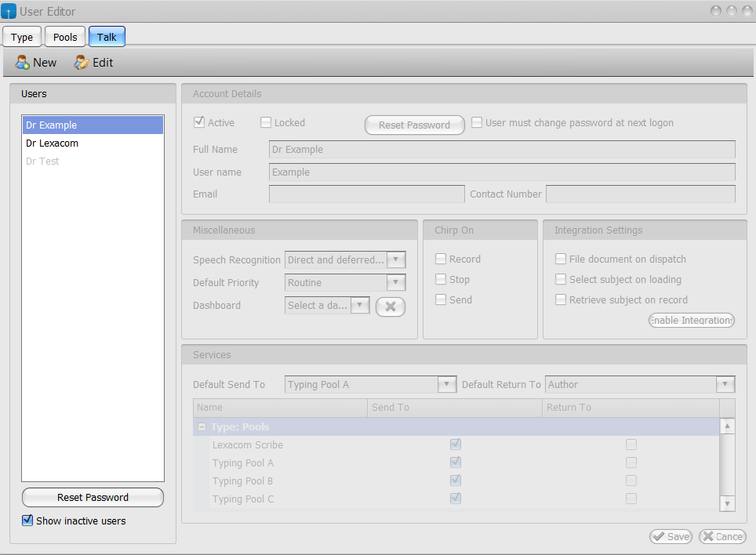Click the Contact Number field

pyautogui.click(x=640, y=194)
